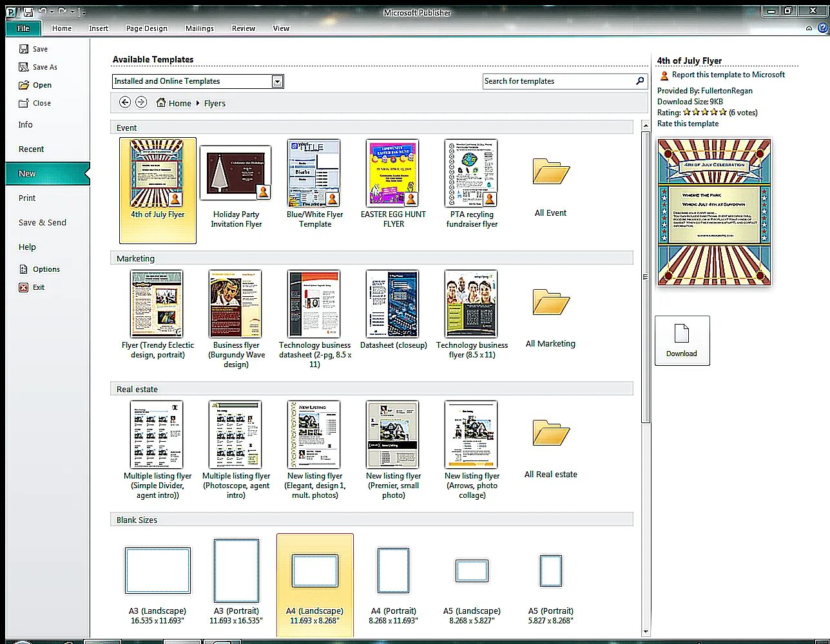The image size is (830, 644).
Task: Collapse the Blank Sizes category header
Action: pos(372,520)
